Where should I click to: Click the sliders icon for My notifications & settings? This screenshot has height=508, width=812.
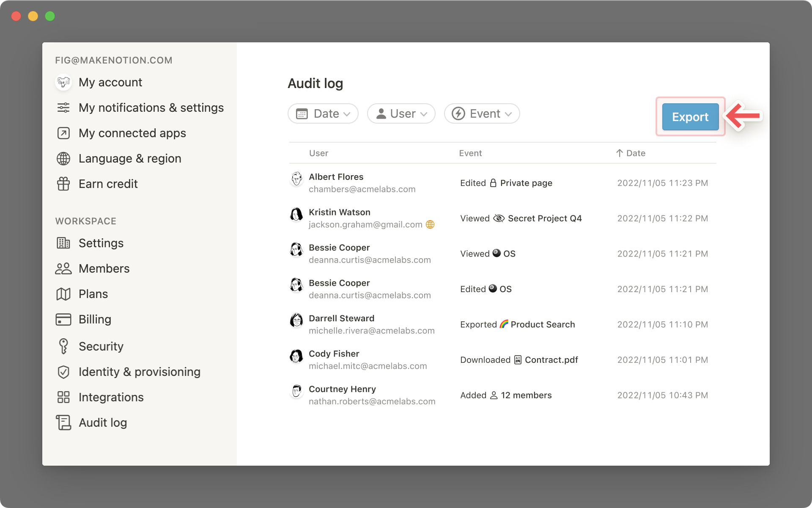63,108
